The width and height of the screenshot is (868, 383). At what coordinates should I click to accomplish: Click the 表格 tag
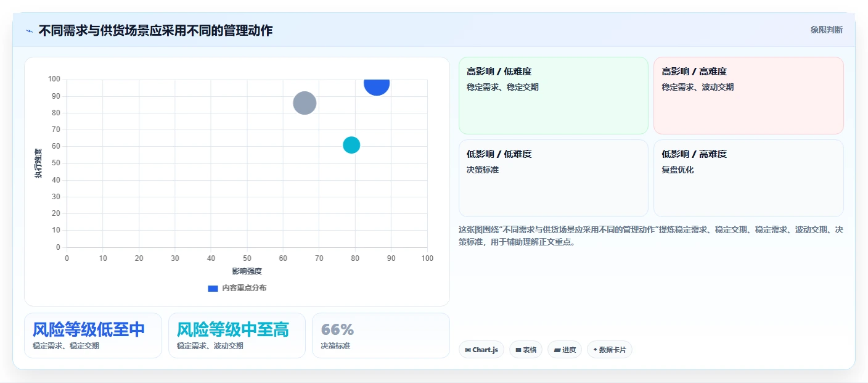(x=526, y=350)
